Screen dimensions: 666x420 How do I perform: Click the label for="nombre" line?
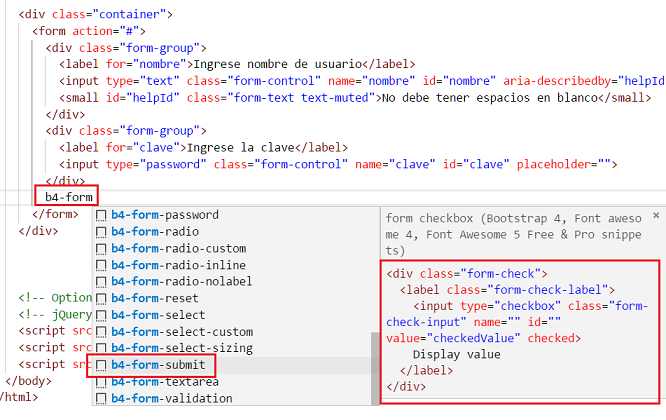point(237,64)
